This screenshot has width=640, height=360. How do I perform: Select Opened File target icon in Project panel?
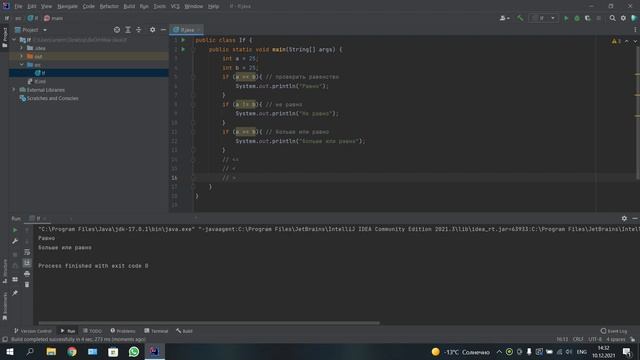tap(117, 30)
